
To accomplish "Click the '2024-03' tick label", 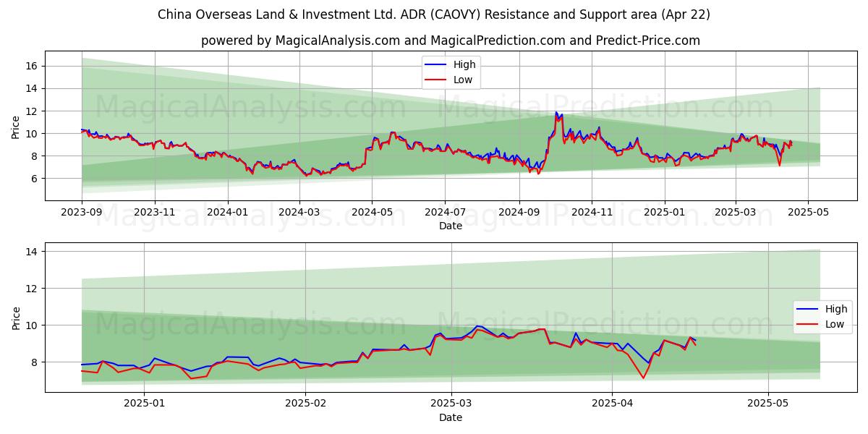I will coord(299,212).
